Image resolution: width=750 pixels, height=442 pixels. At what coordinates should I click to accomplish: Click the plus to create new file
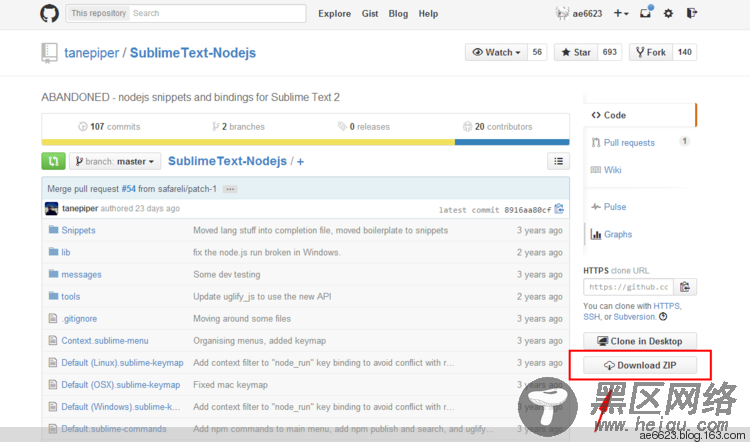[x=300, y=162]
